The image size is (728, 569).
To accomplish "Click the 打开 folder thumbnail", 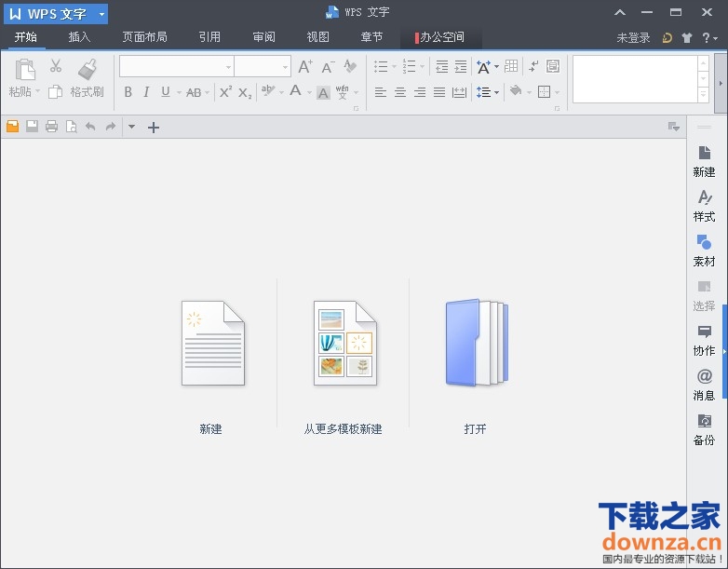I will point(476,344).
